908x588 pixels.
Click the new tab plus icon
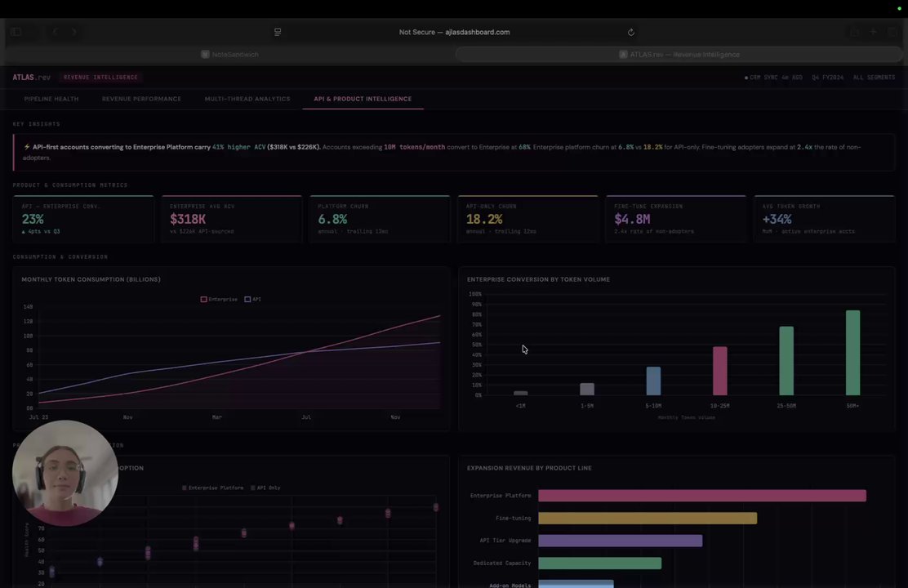click(873, 32)
